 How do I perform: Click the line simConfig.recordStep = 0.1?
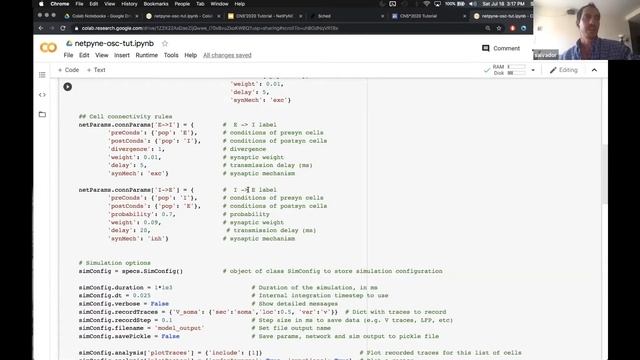click(x=125, y=320)
